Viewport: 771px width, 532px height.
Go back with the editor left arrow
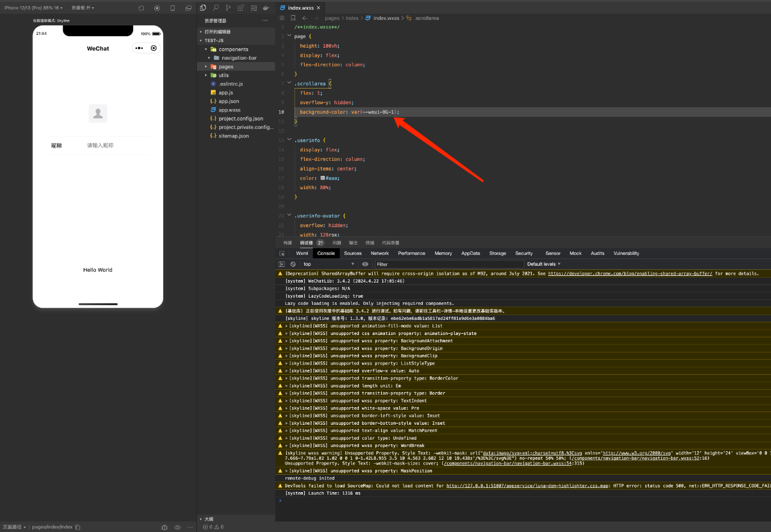305,18
